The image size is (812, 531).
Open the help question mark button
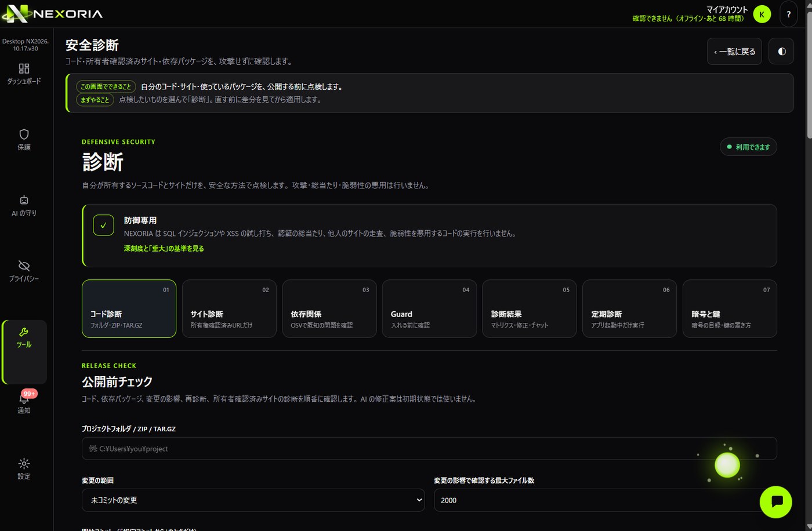(789, 14)
